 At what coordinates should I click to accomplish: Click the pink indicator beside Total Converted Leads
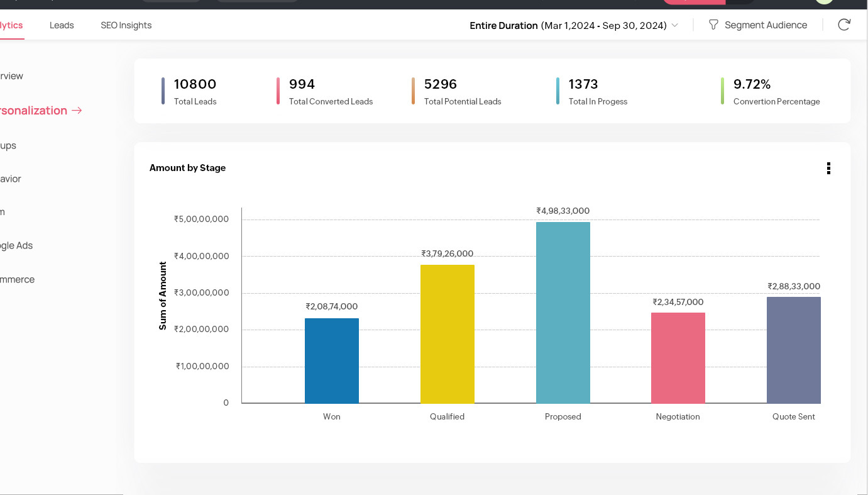point(278,91)
